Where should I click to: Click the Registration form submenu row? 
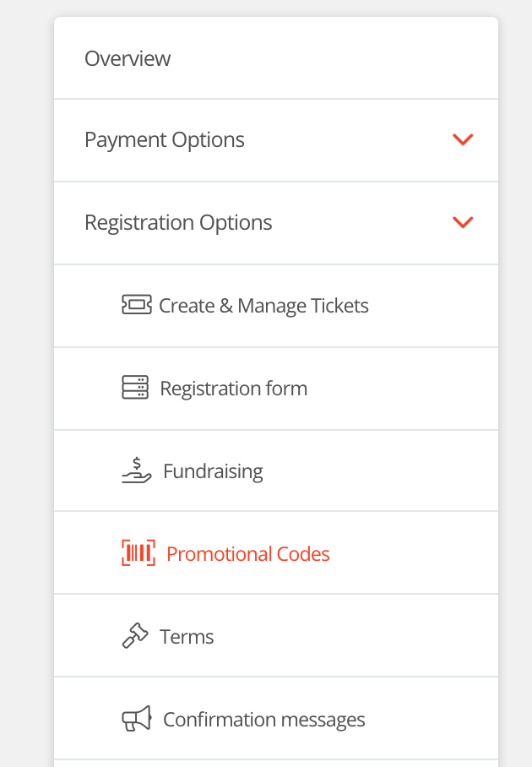(x=276, y=389)
